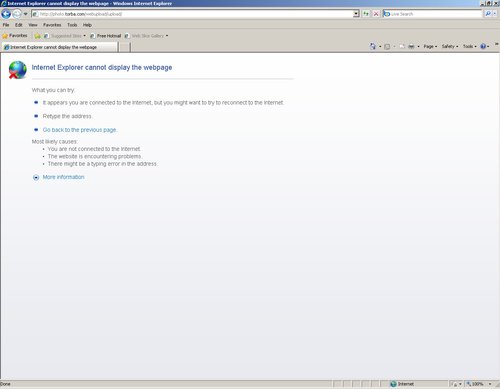This screenshot has height=389, width=500.
Task: Click the Forward navigation arrow button
Action: click(x=17, y=14)
